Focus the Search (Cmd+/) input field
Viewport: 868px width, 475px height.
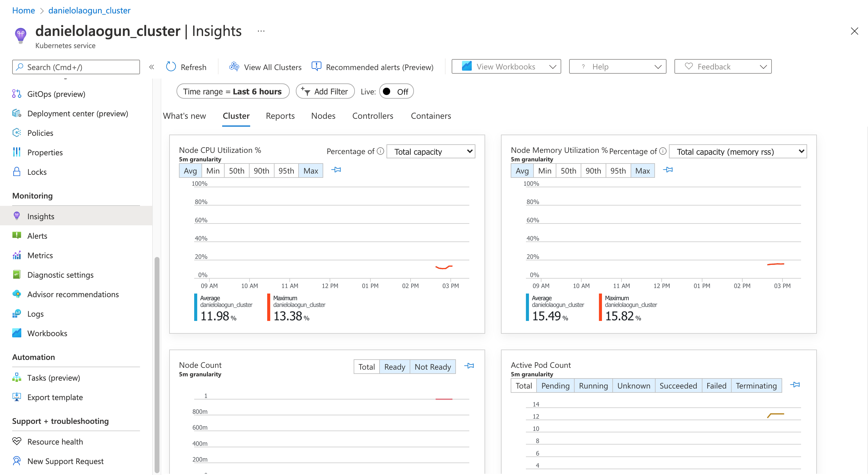(x=76, y=67)
